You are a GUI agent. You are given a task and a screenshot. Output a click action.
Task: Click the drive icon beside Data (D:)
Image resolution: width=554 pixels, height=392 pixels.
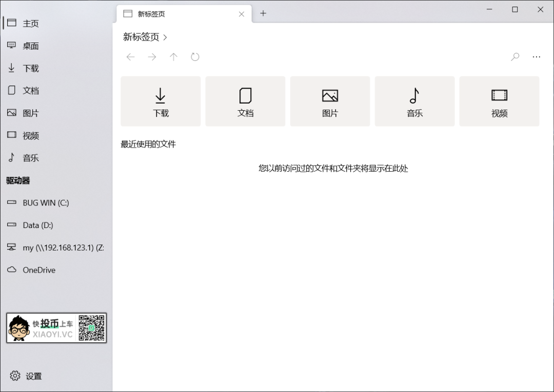(12, 225)
